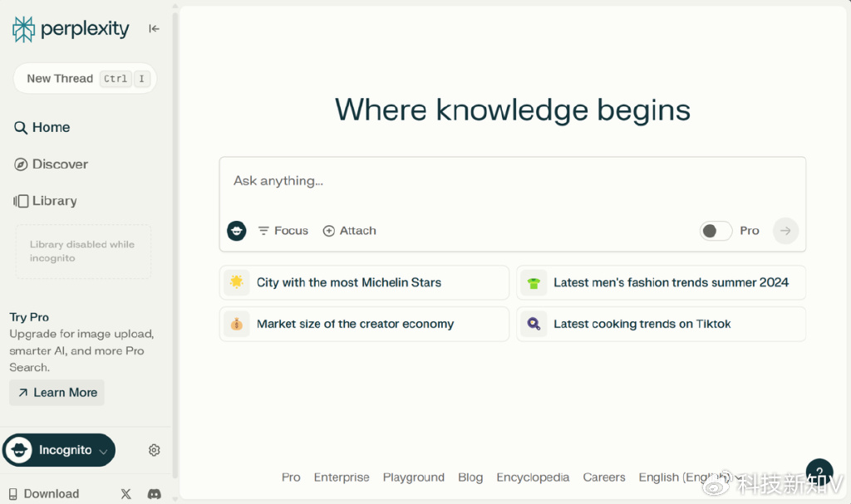Click the sun icon on Michelin suggestion
This screenshot has height=504, width=851.
coord(237,282)
